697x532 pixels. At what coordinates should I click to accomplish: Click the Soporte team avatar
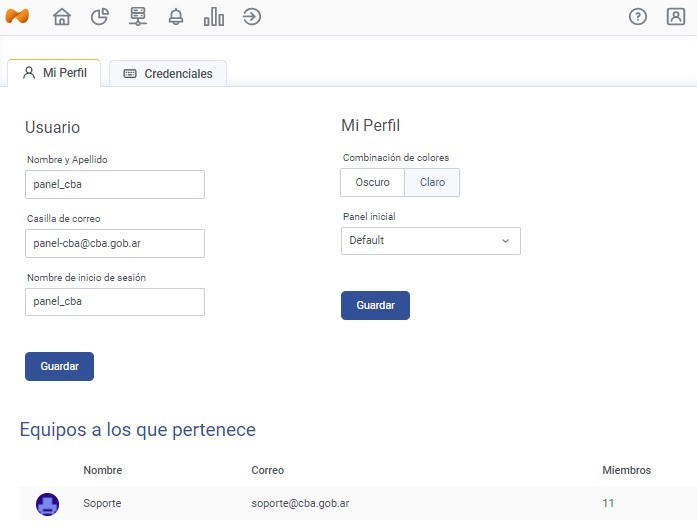pos(47,504)
